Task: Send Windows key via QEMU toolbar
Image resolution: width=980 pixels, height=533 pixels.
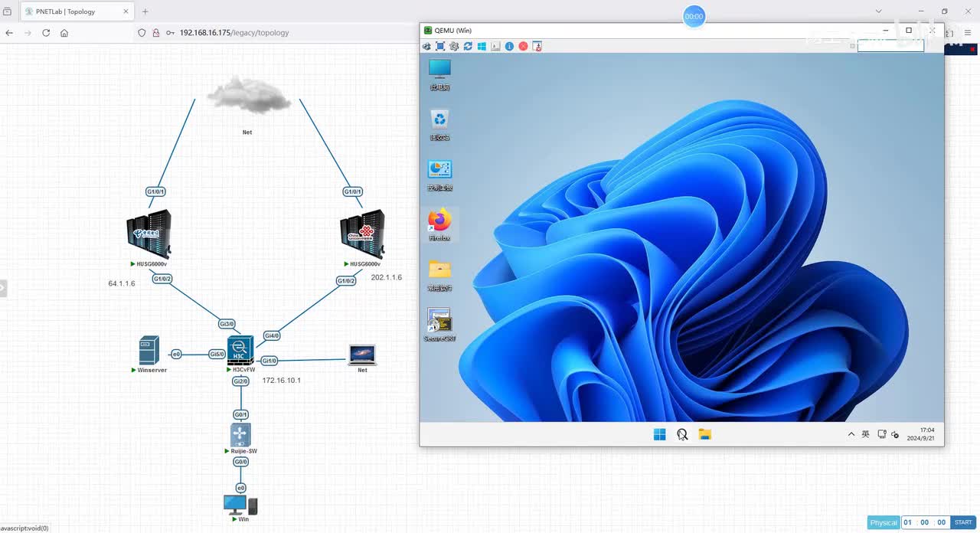Action: (x=482, y=47)
